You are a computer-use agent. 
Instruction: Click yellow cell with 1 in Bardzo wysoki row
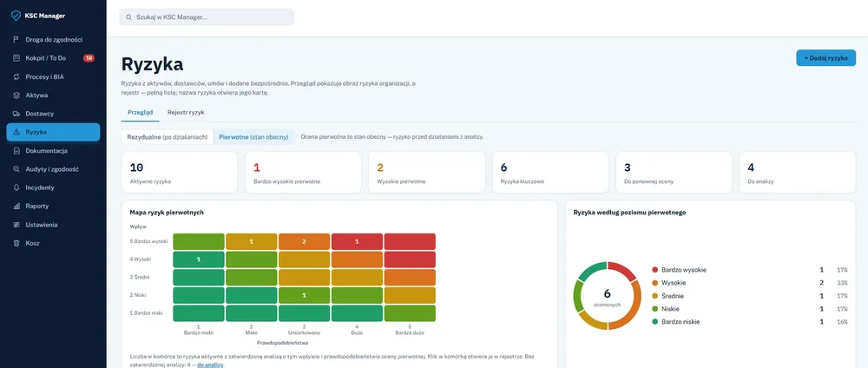click(252, 242)
